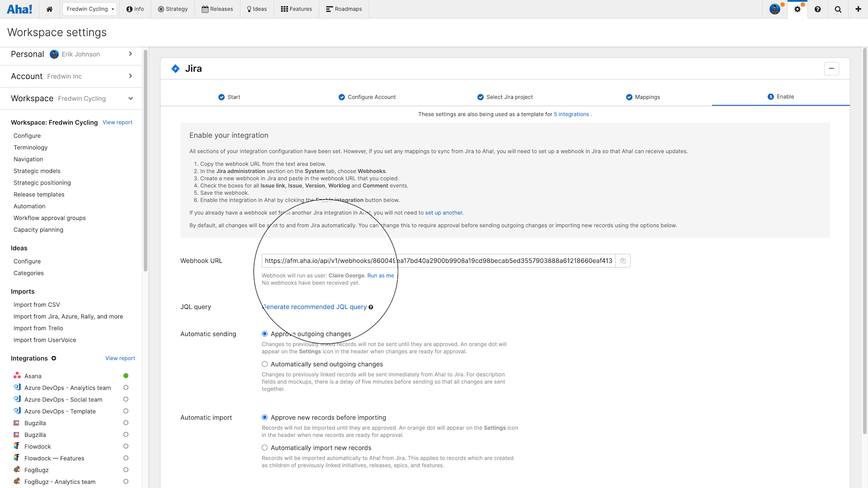Open the search magnifier icon

click(838, 9)
